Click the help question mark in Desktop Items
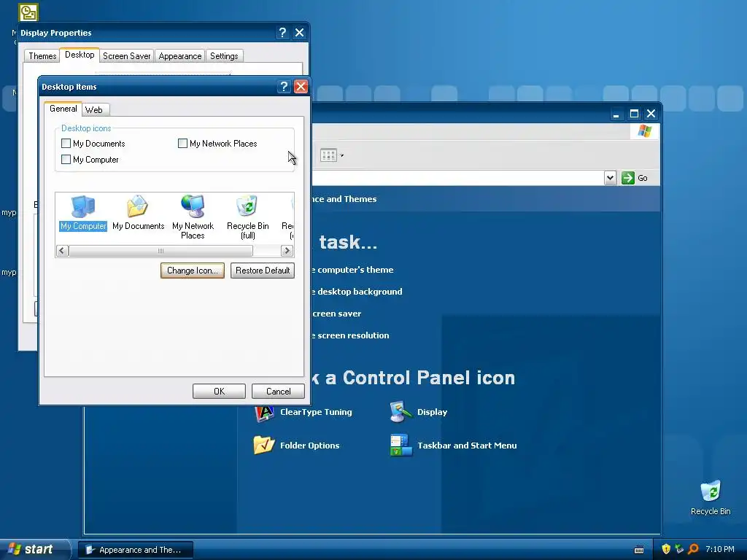The width and height of the screenshot is (747, 560). (284, 86)
